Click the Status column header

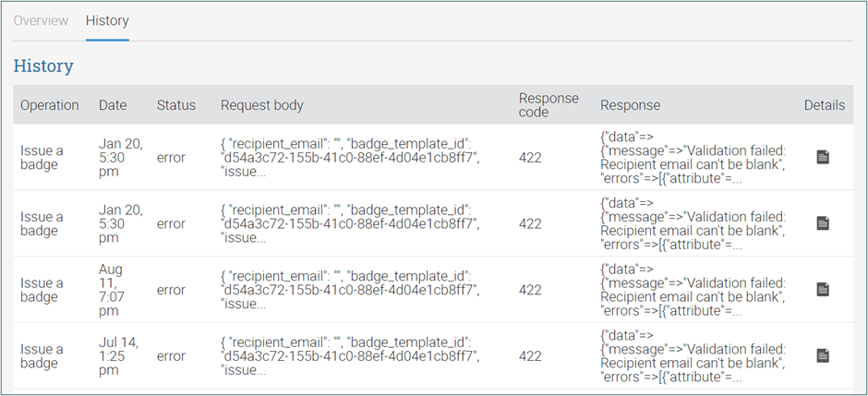click(x=176, y=105)
